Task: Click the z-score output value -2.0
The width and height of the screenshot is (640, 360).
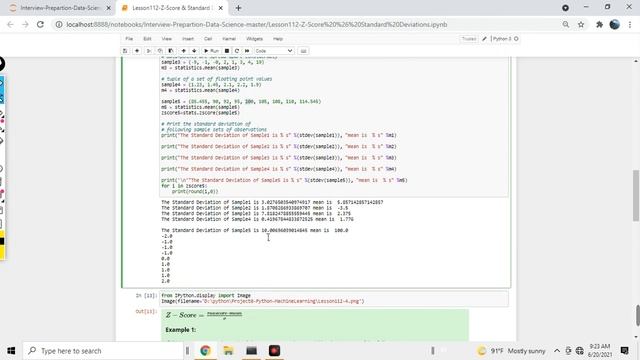Action: coord(167,236)
